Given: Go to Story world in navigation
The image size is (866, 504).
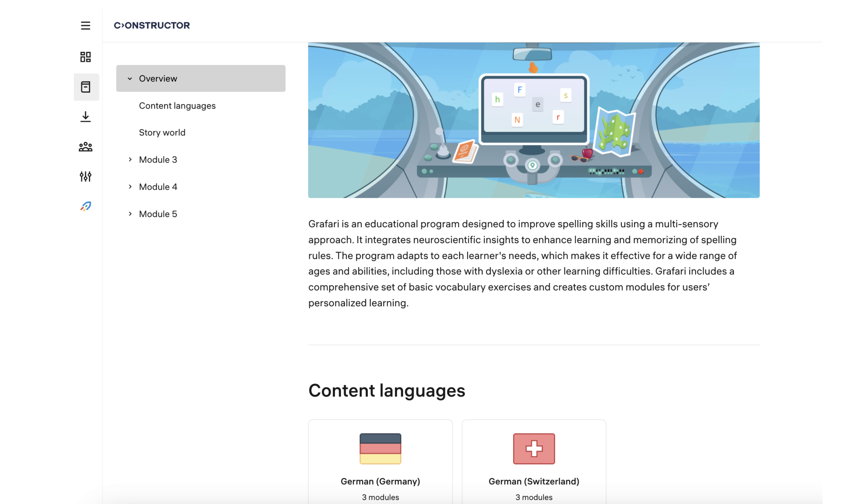Looking at the screenshot, I should point(162,133).
